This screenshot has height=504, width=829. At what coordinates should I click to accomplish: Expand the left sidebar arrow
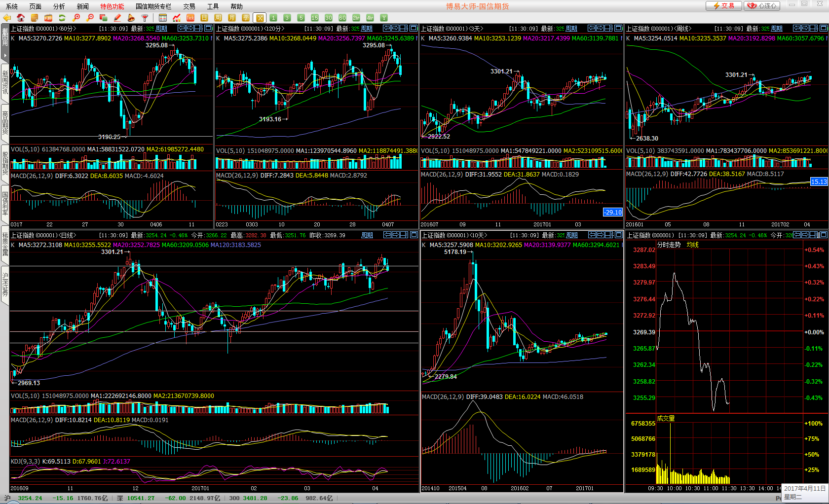point(5,55)
